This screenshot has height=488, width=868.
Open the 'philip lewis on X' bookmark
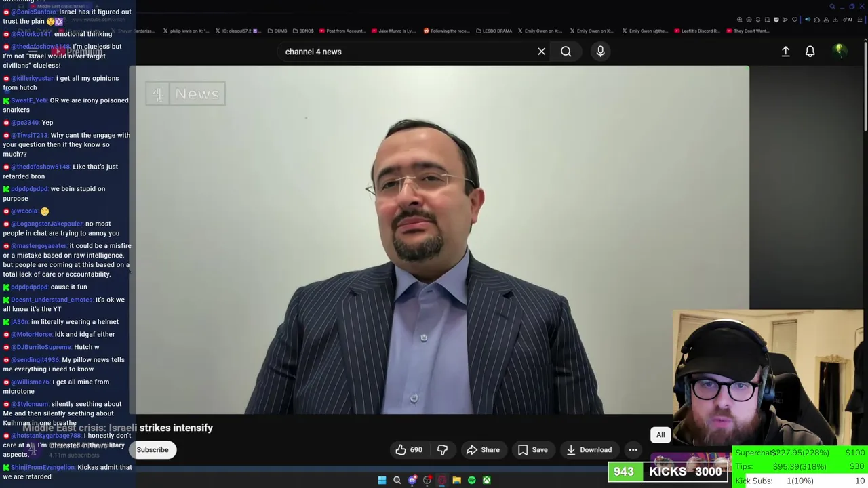pyautogui.click(x=186, y=30)
